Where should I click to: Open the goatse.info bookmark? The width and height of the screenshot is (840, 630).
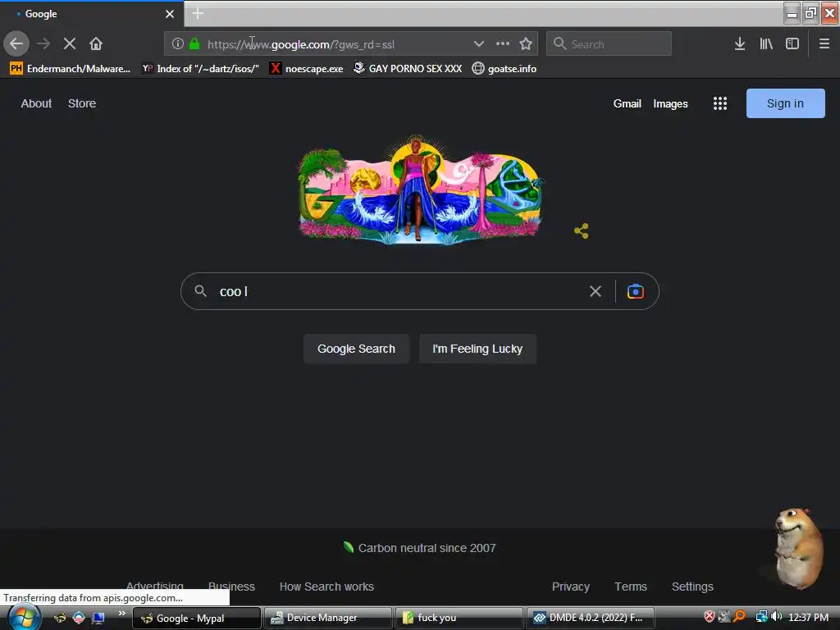(x=504, y=69)
